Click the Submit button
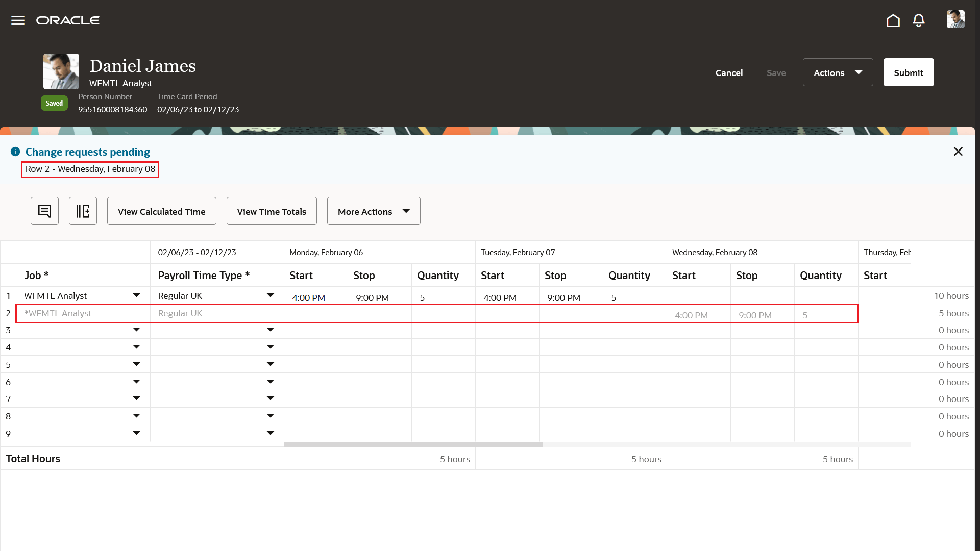The width and height of the screenshot is (980, 551). point(909,72)
